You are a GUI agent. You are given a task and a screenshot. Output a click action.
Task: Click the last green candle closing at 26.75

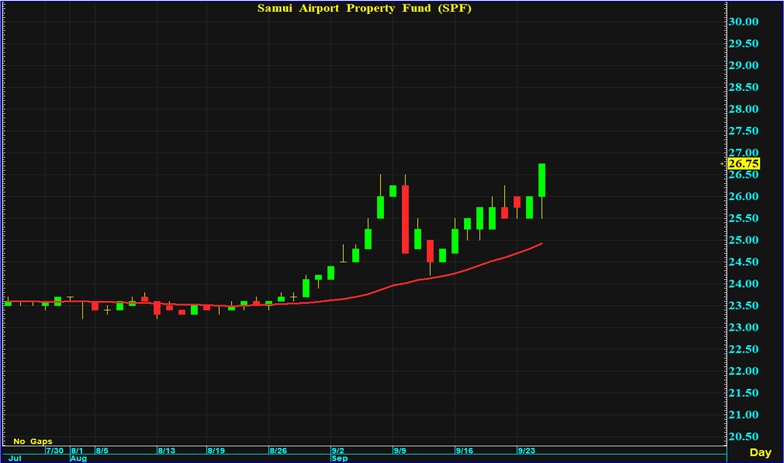(542, 180)
